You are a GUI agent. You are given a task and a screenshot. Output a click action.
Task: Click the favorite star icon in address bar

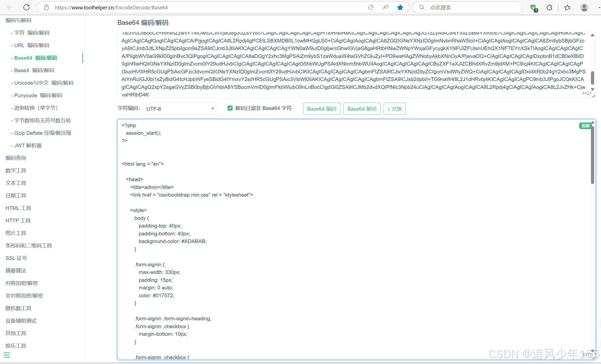pos(400,7)
